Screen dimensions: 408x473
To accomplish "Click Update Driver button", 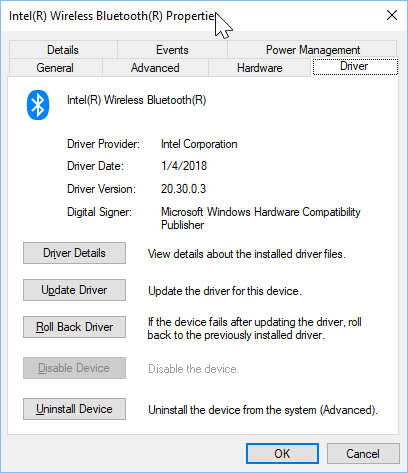I will 74,290.
